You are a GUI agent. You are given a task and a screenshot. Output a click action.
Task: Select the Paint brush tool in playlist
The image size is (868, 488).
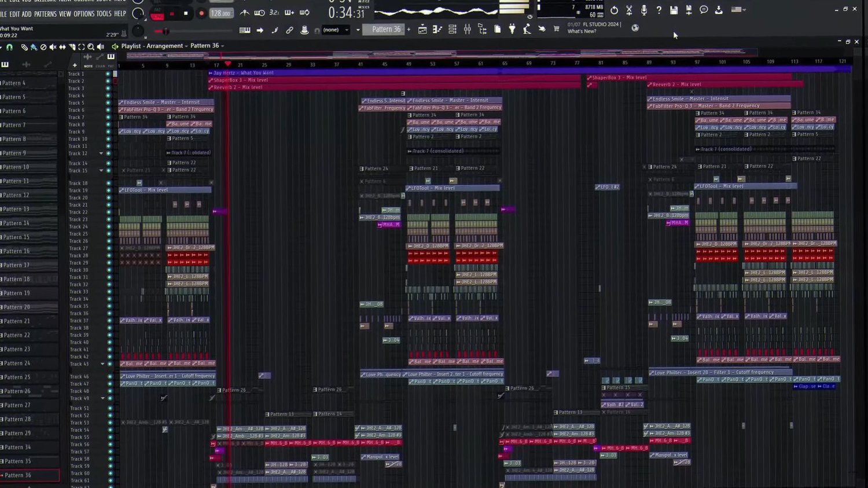point(34,47)
